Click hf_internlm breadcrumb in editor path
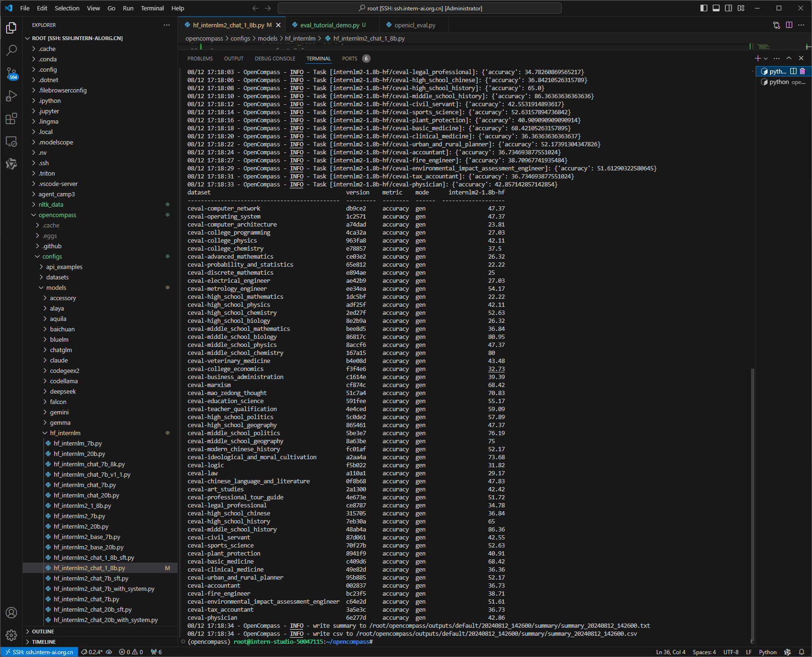The image size is (812, 657). pyautogui.click(x=300, y=38)
